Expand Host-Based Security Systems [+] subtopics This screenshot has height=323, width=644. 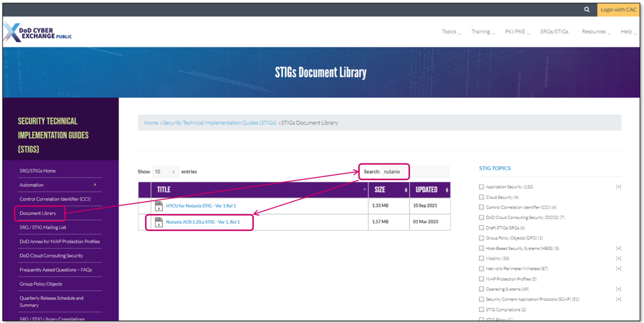point(618,248)
